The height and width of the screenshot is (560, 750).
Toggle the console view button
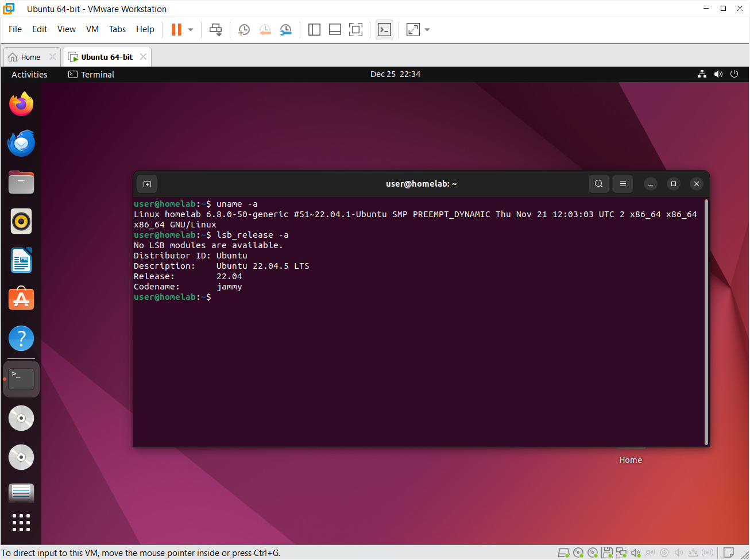click(384, 29)
